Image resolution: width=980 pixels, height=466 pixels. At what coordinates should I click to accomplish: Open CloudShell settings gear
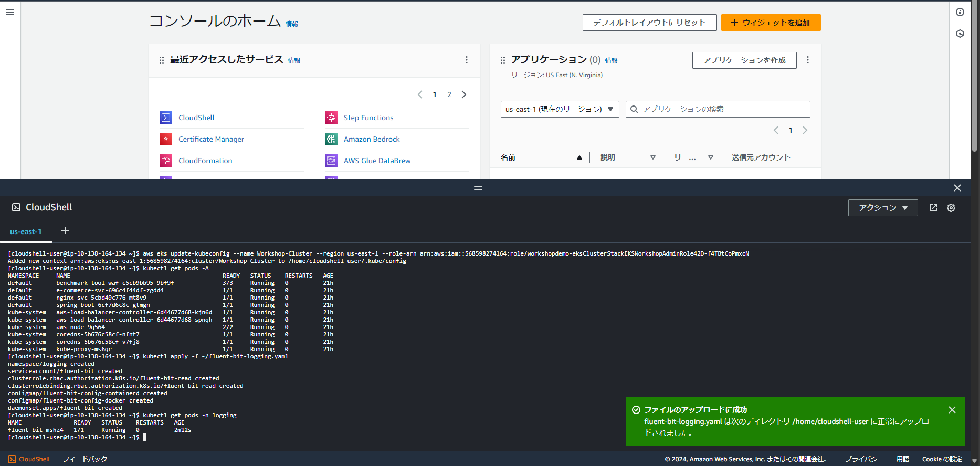[951, 208]
